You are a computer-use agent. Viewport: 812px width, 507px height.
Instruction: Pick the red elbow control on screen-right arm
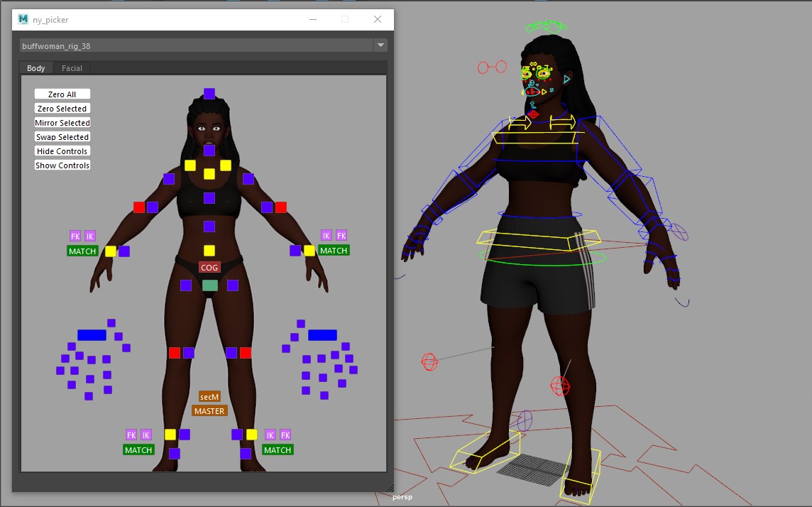[280, 207]
